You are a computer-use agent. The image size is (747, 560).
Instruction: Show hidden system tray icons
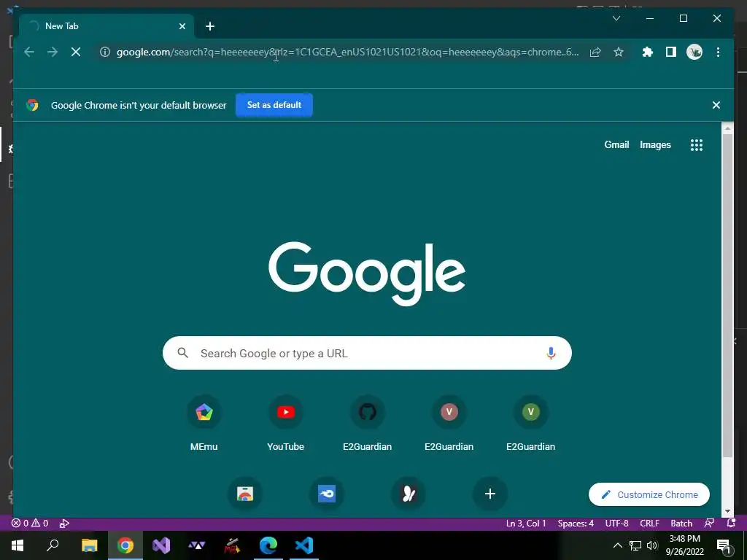tap(617, 545)
